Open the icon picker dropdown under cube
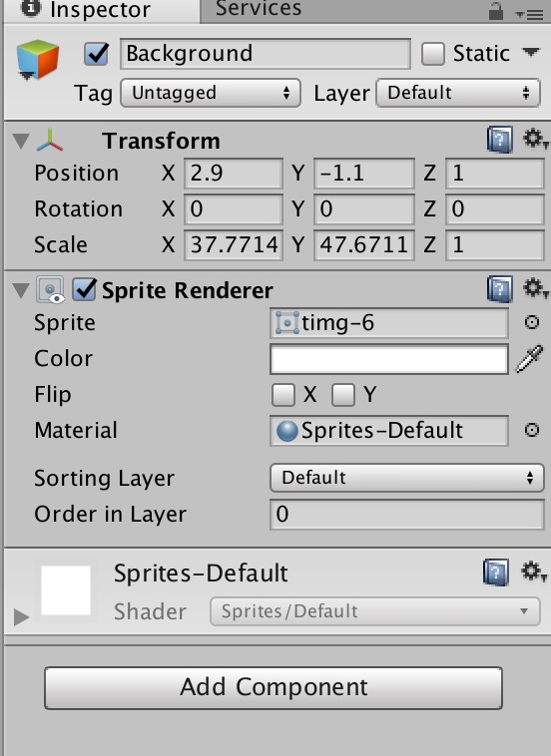551x756 pixels. [26, 75]
